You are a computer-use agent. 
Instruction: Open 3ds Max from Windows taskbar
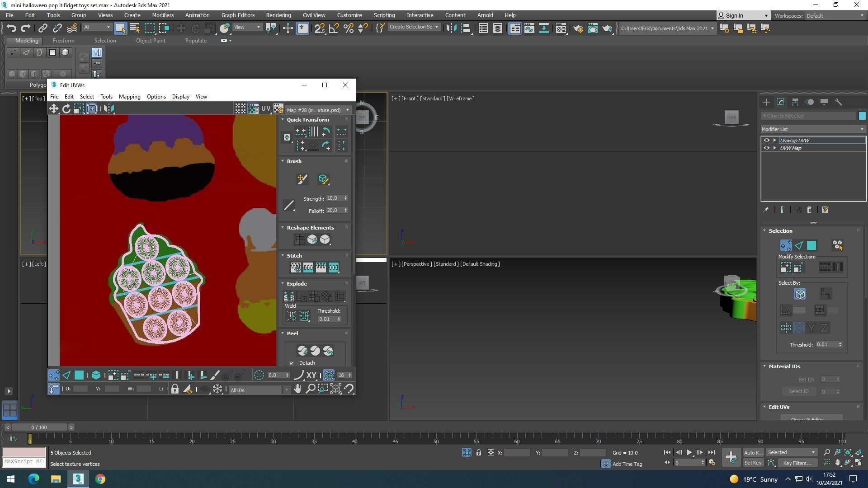78,479
